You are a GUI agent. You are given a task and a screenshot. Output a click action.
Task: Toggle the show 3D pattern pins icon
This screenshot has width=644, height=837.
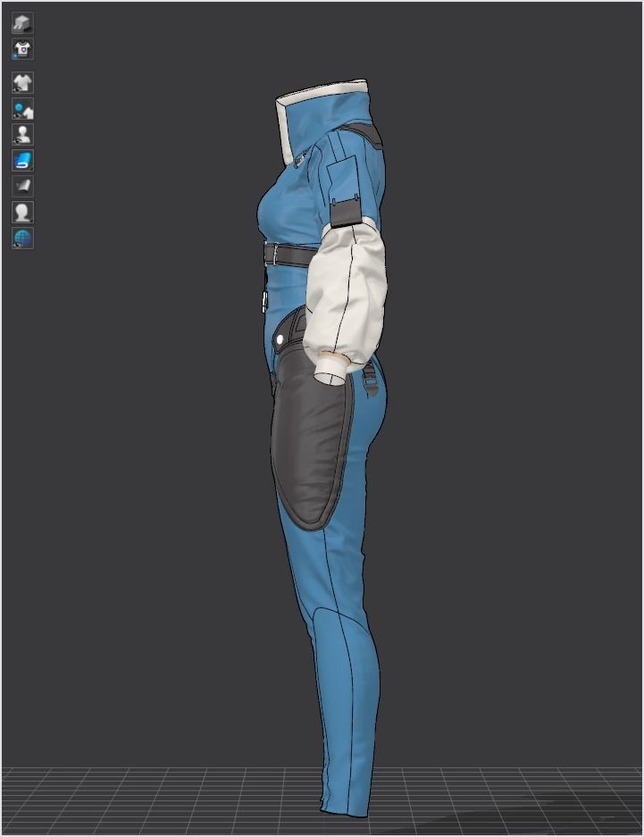point(22,109)
